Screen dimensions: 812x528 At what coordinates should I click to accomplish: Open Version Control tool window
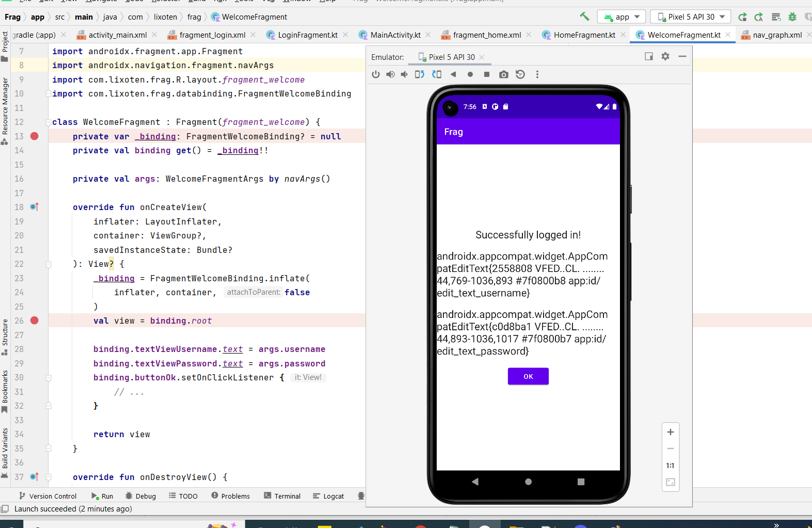(47, 496)
